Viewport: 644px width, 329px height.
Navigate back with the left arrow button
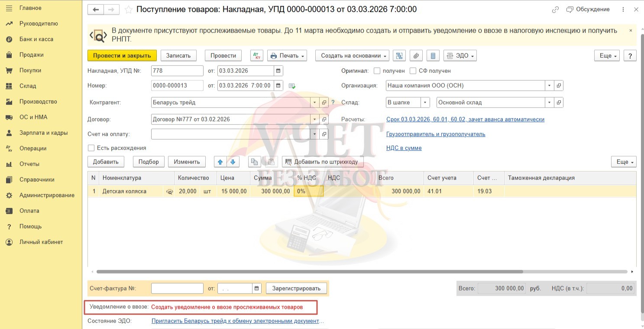[x=96, y=10]
